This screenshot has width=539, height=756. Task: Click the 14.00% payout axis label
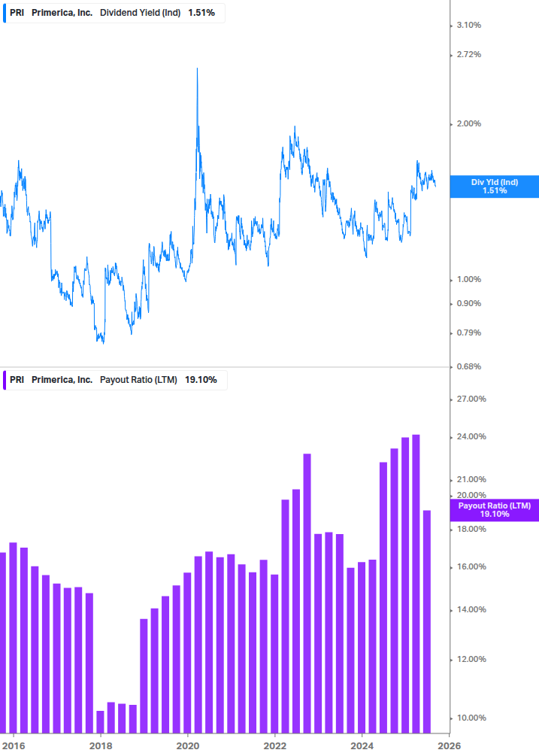coord(471,609)
